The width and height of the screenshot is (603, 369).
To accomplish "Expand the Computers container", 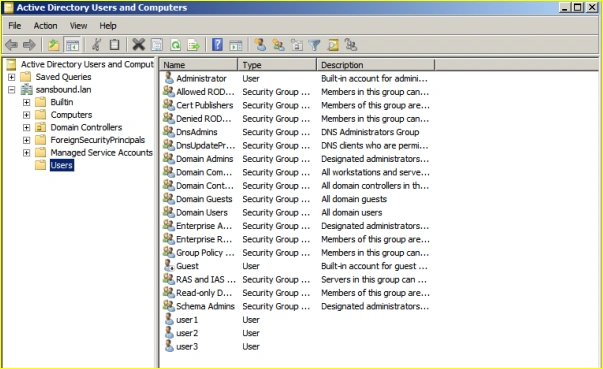I will tap(26, 115).
